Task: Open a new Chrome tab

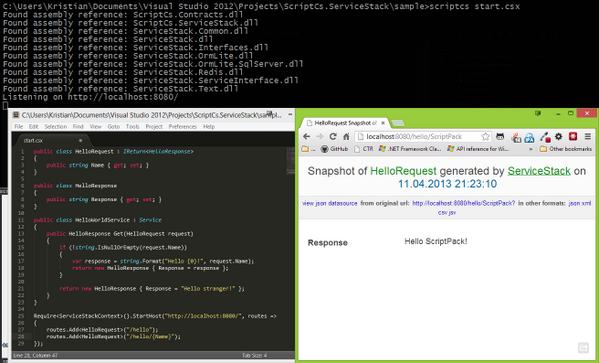Action: coord(398,123)
